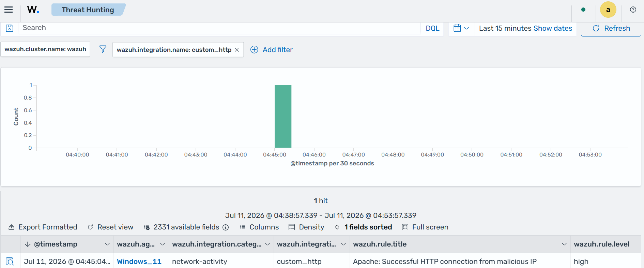Click Add filter
This screenshot has height=268, width=644.
click(272, 50)
